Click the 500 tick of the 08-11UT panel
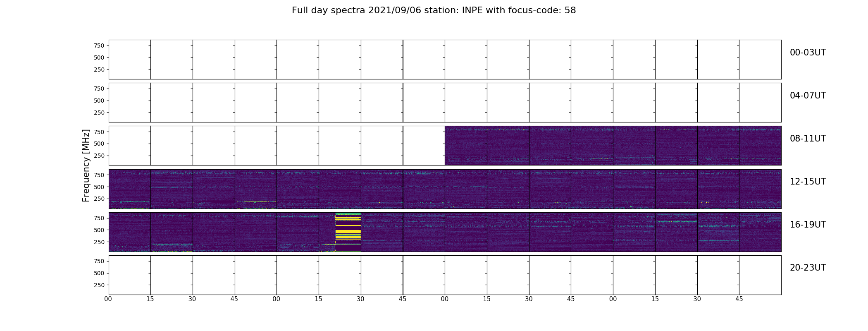This screenshot has width=868, height=331. (99, 144)
